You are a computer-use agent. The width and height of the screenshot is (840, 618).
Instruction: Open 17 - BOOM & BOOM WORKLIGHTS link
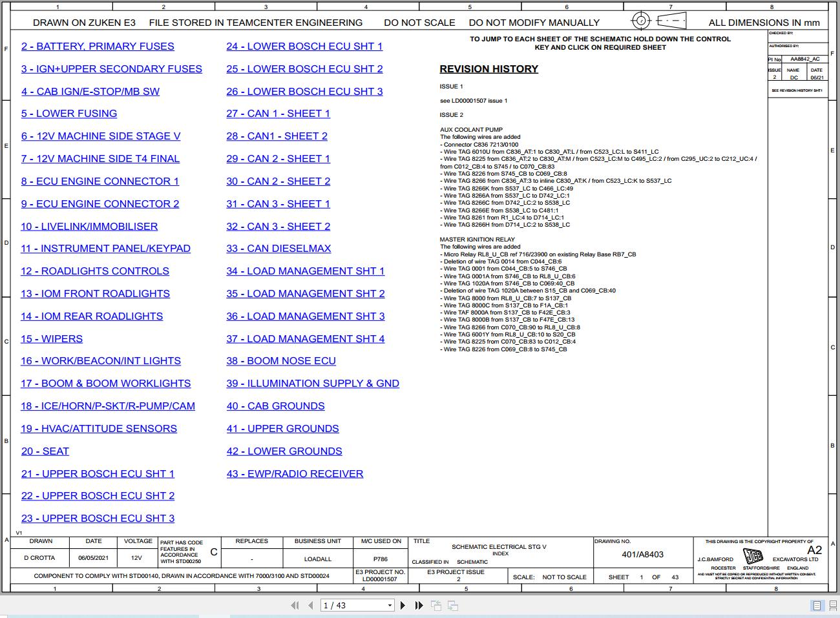point(106,384)
